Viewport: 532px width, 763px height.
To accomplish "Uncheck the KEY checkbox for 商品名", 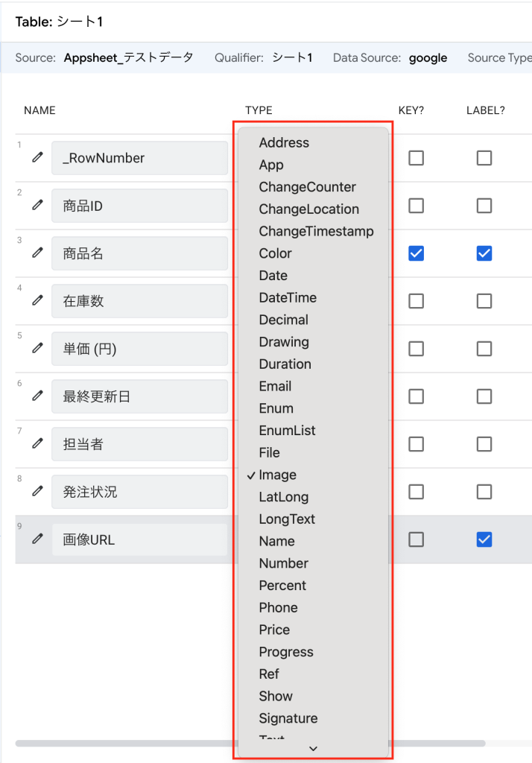I will coord(417,253).
